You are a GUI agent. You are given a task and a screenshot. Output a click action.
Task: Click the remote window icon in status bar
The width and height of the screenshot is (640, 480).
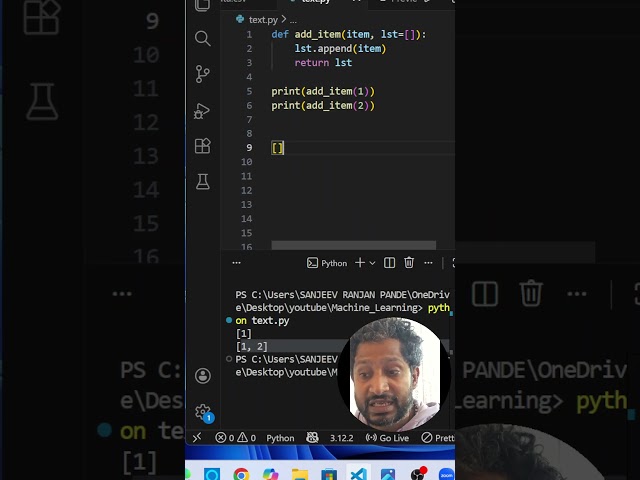click(197, 438)
